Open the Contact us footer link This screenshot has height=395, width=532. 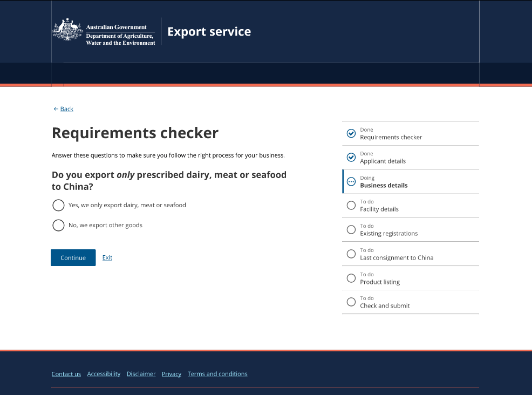[x=66, y=374]
